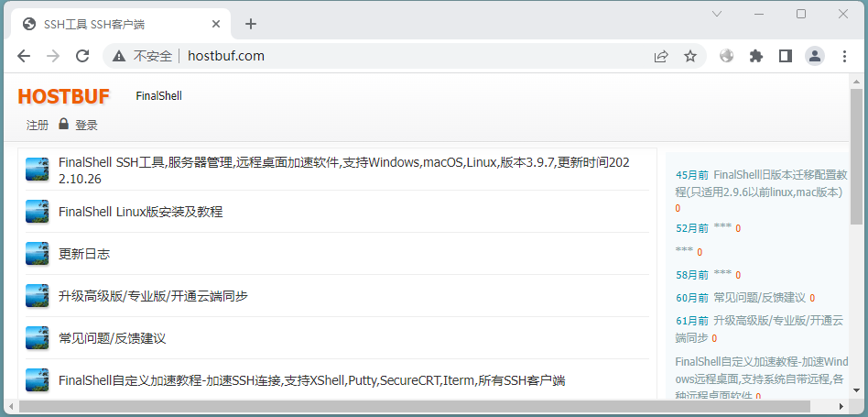The width and height of the screenshot is (868, 417).
Task: Click the HOSTBUF site logo
Action: [63, 96]
